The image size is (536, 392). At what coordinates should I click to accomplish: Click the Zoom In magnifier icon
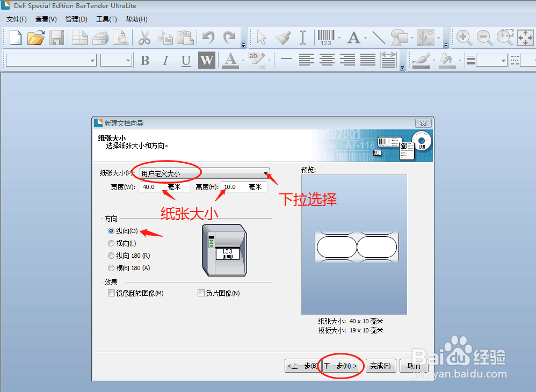(x=464, y=38)
